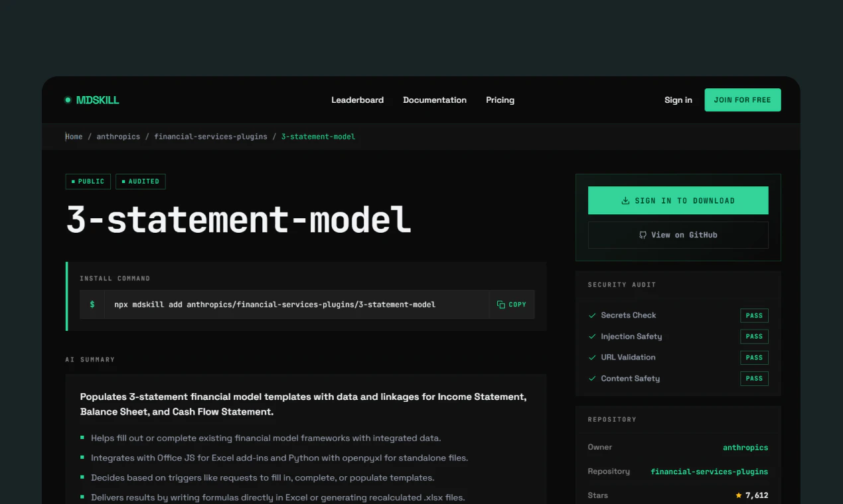
Task: Click the 3-statement-model page title
Action: 239,219
